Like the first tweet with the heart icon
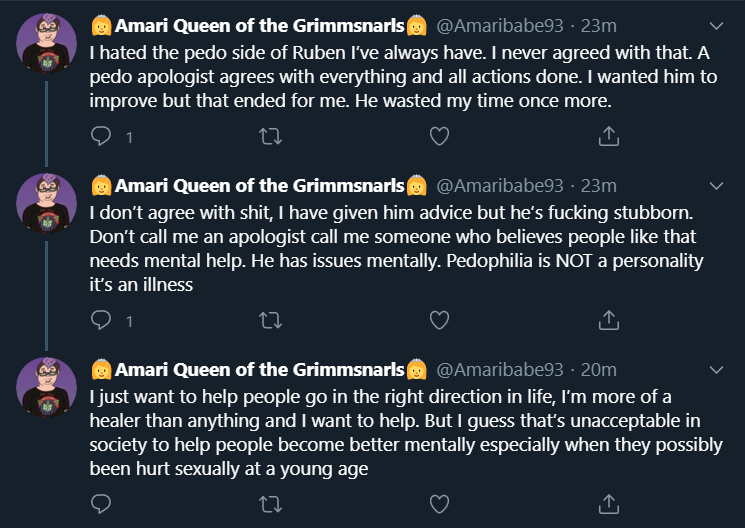The height and width of the screenshot is (528, 745). [x=439, y=136]
